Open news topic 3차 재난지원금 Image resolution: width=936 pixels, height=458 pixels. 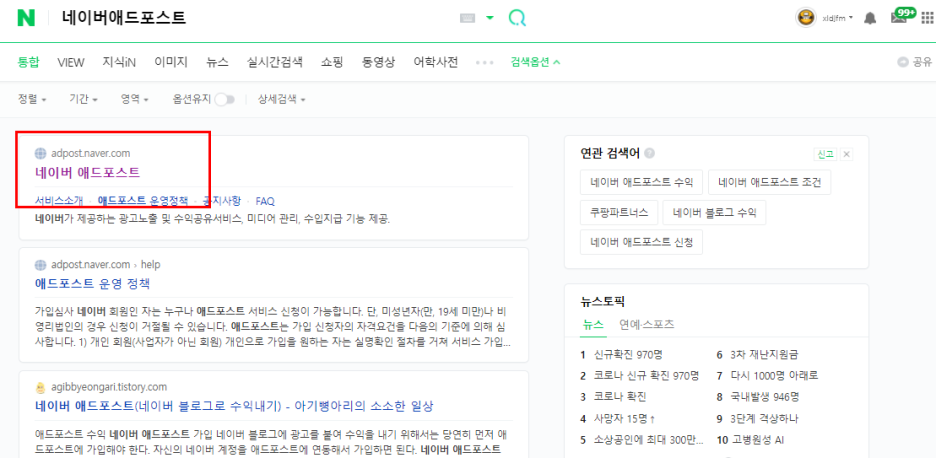(x=764, y=355)
